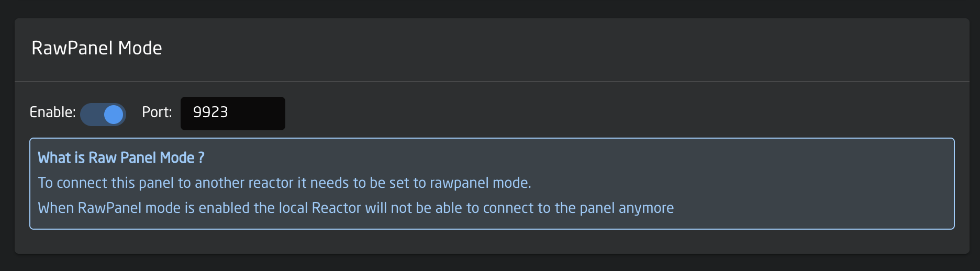Click the port value 9923
The height and width of the screenshot is (271, 980).
(x=210, y=112)
